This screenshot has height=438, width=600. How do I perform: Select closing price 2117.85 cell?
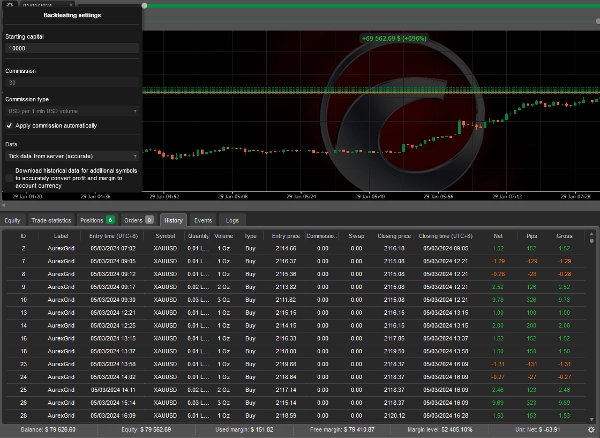click(x=394, y=339)
